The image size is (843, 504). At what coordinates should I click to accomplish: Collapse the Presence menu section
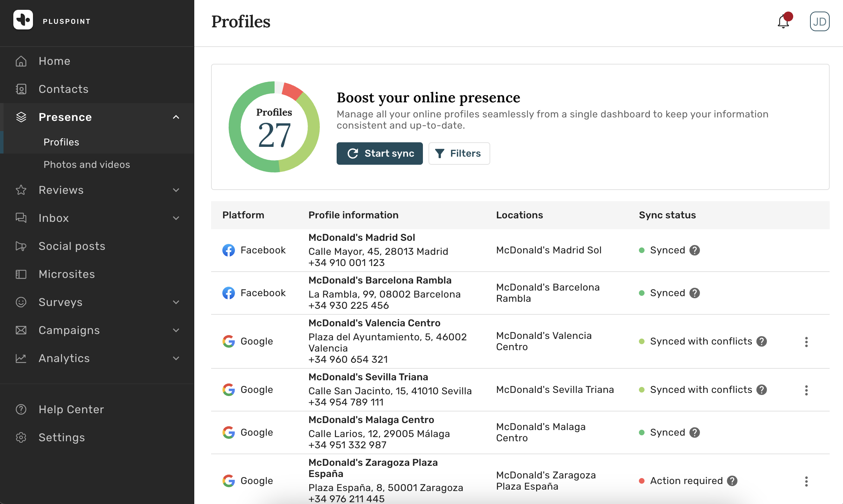click(x=176, y=117)
